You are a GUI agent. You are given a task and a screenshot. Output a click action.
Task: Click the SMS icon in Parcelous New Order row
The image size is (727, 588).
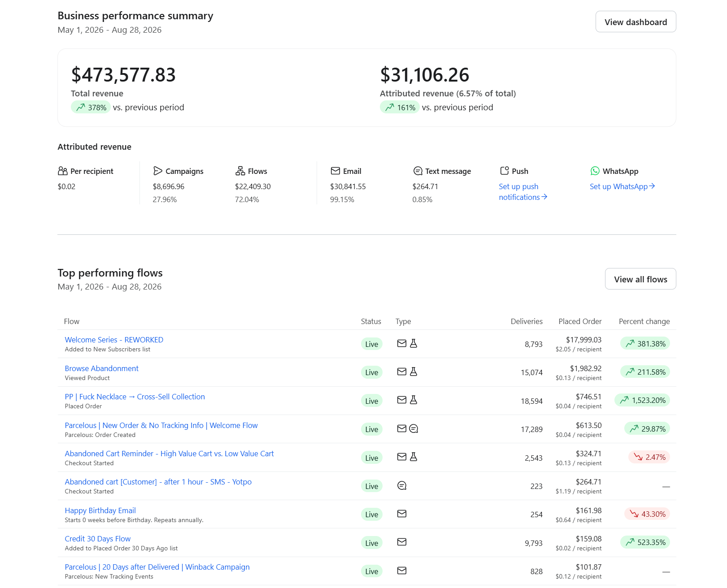pos(414,428)
